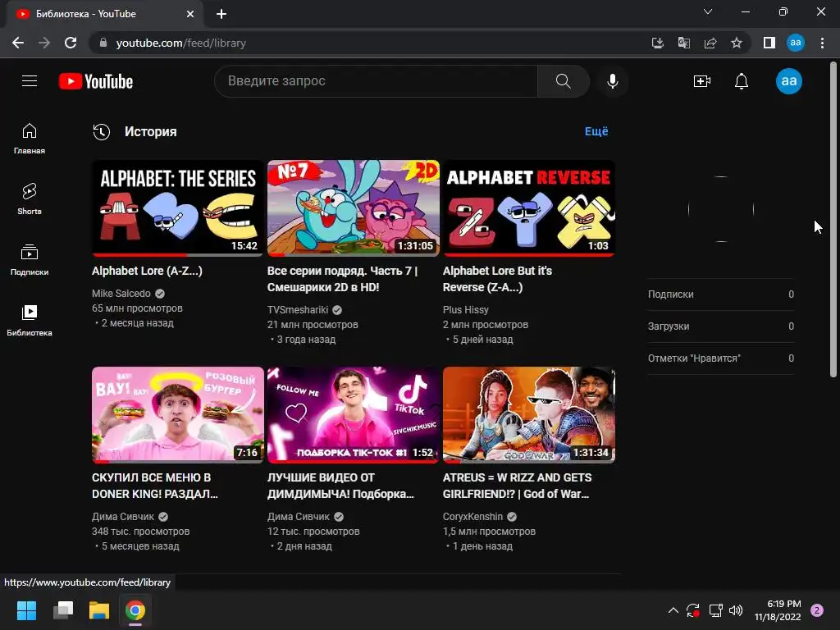Open the title Alphabet Lore (A-Z...)
This screenshot has width=840, height=630.
pyautogui.click(x=148, y=271)
